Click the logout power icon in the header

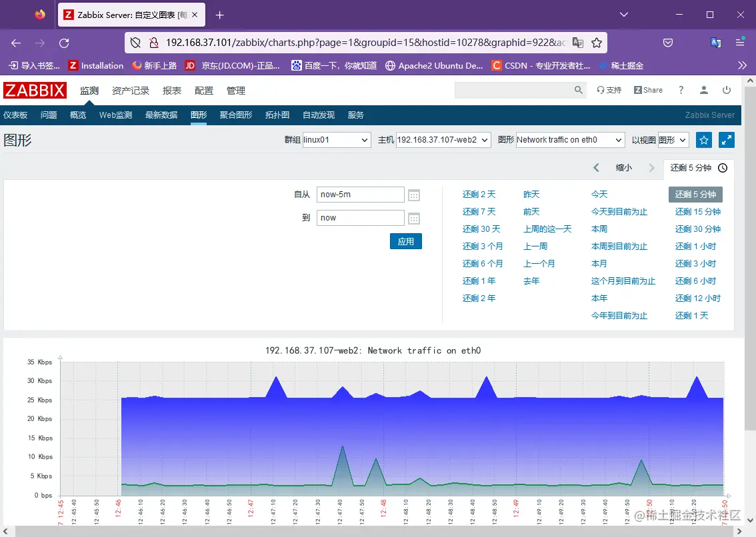pyautogui.click(x=727, y=89)
